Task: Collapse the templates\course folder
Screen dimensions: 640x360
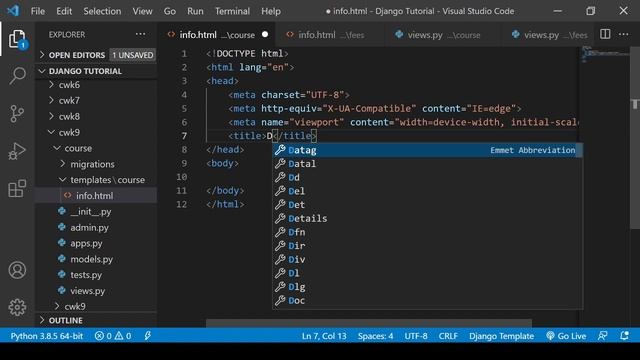Action: point(96,180)
